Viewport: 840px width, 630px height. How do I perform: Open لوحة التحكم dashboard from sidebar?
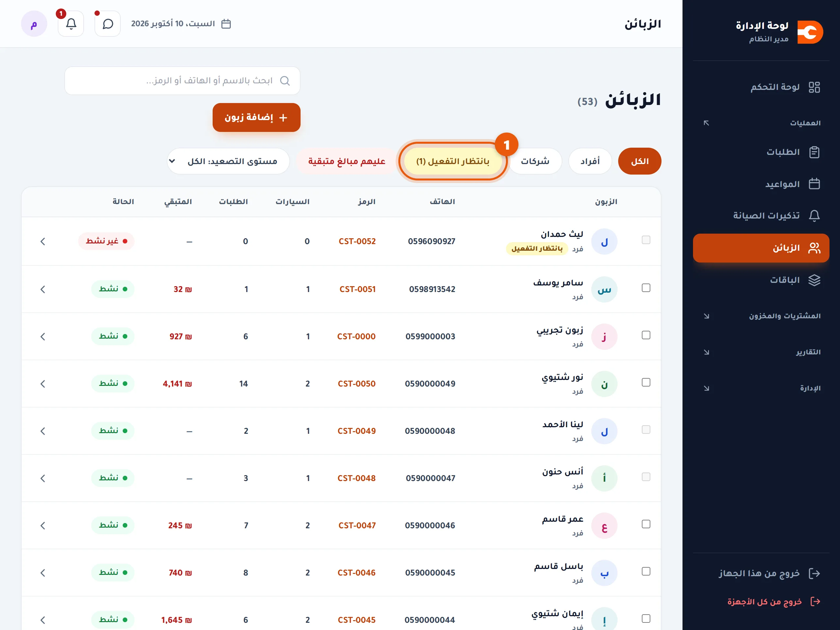pos(761,87)
